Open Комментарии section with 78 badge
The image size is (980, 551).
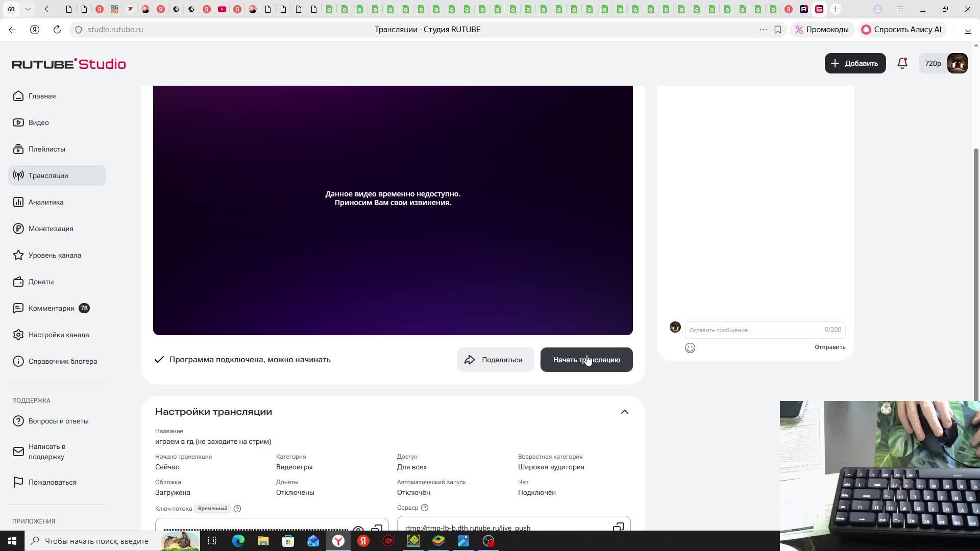click(51, 308)
